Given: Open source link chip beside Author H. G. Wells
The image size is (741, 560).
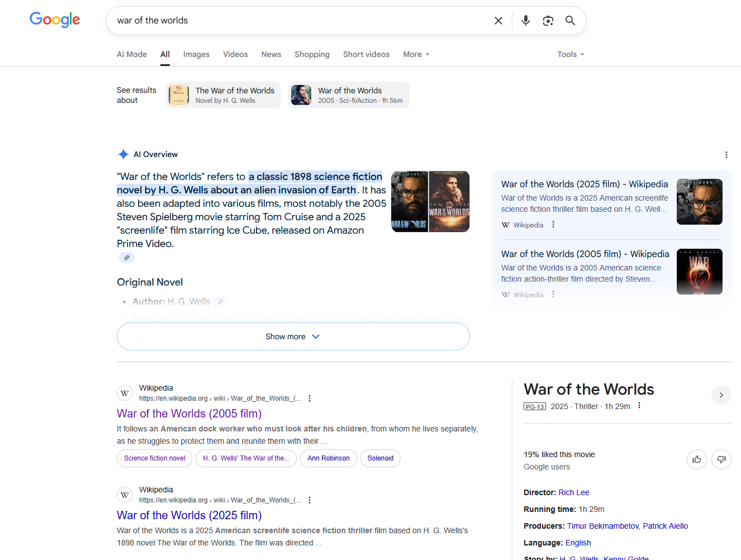Looking at the screenshot, I should click(x=220, y=302).
